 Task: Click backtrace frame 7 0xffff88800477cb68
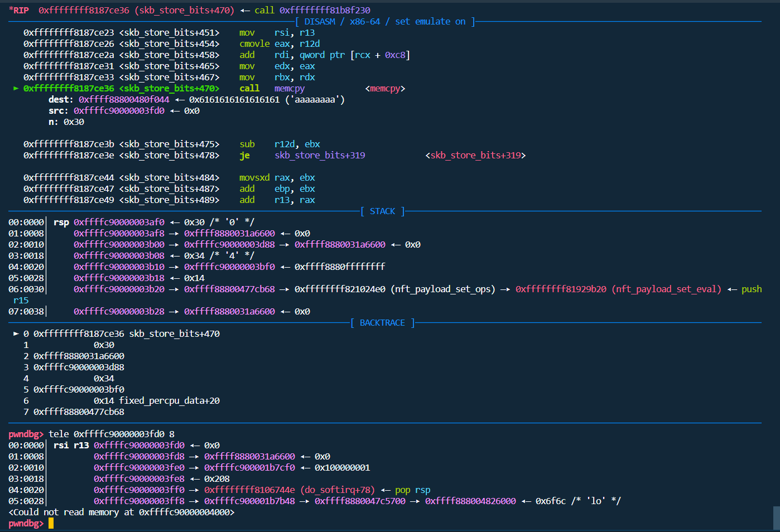[74, 412]
